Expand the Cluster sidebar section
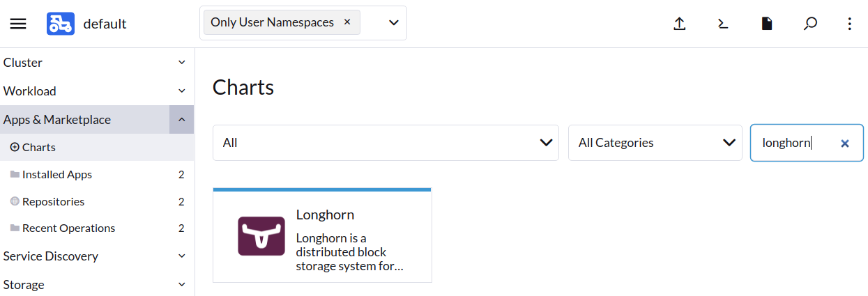Image resolution: width=868 pixels, height=296 pixels. pyautogui.click(x=97, y=63)
